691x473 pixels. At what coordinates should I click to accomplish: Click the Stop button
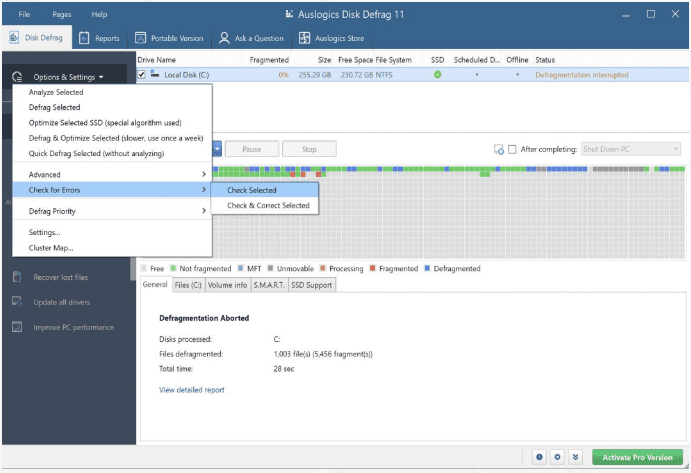click(309, 149)
